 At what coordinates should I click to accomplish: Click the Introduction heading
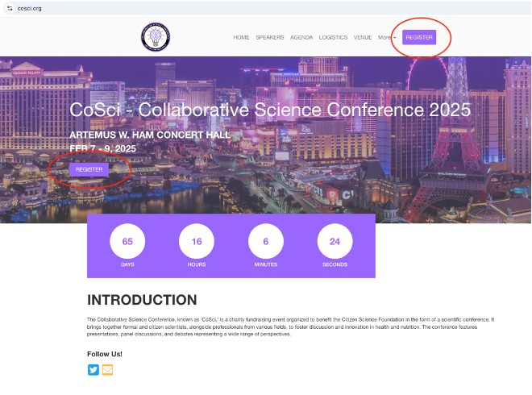[142, 300]
